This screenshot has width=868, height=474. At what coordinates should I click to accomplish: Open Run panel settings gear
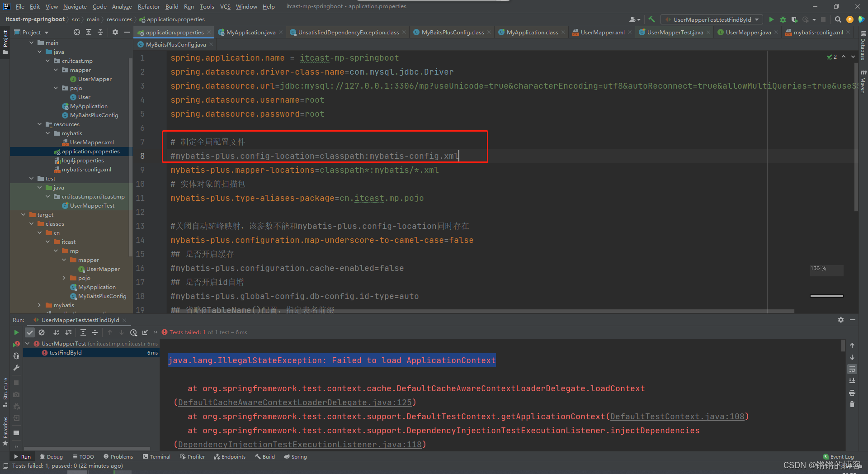[841, 320]
